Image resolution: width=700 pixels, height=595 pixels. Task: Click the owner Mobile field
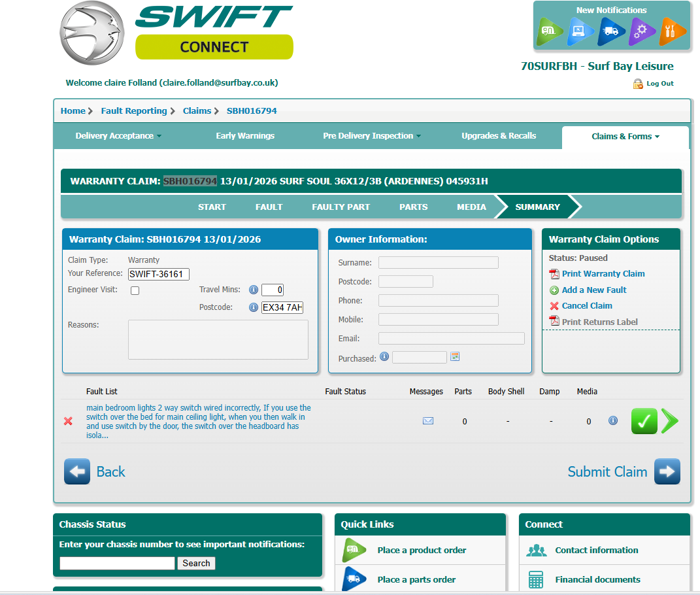439,319
